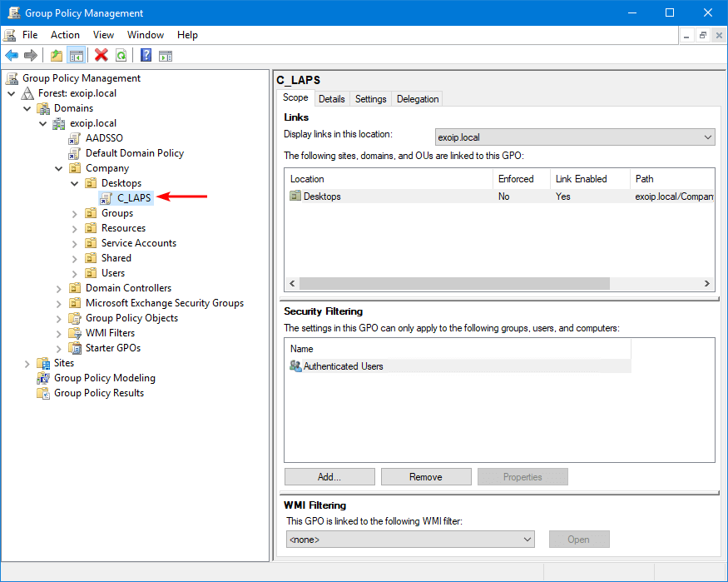Screen dimensions: 728x582
Task: Click the green Refresh toolbar icon
Action: 121,56
